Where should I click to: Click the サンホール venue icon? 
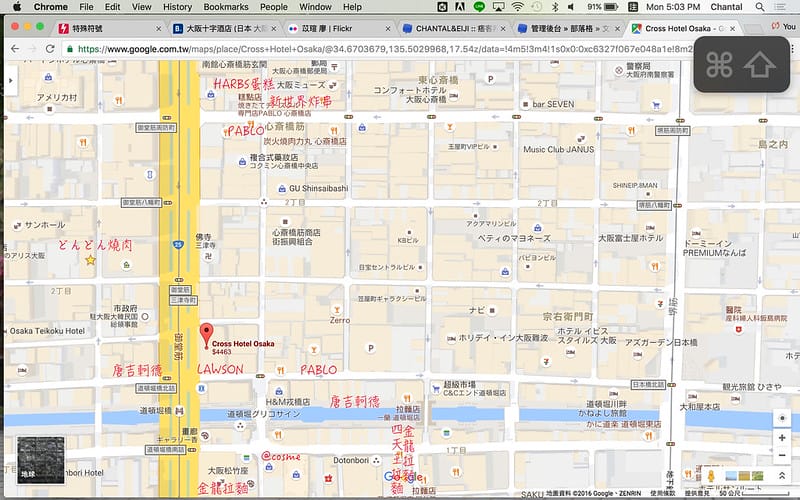[17, 225]
